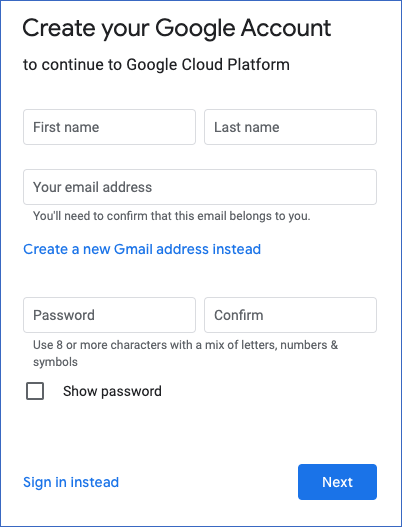Click the 'Confirm' placeholder text
Viewport: 402px width, 527px height.
point(239,315)
